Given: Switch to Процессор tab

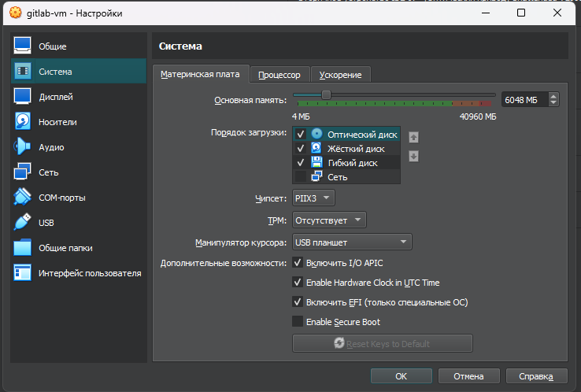Looking at the screenshot, I should tap(279, 75).
